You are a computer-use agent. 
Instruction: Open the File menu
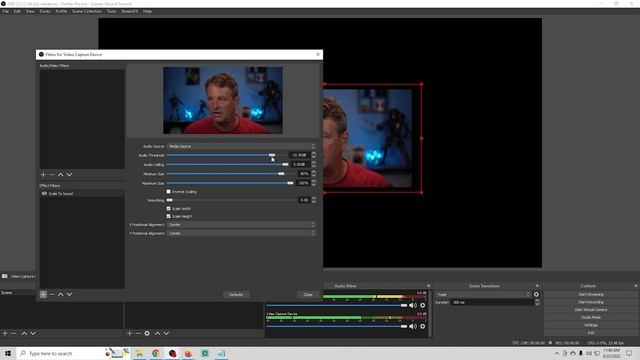click(5, 11)
